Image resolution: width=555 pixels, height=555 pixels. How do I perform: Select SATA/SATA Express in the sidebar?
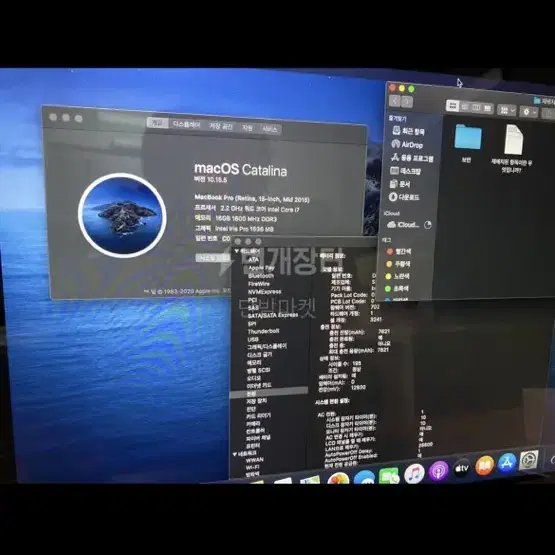point(273,315)
